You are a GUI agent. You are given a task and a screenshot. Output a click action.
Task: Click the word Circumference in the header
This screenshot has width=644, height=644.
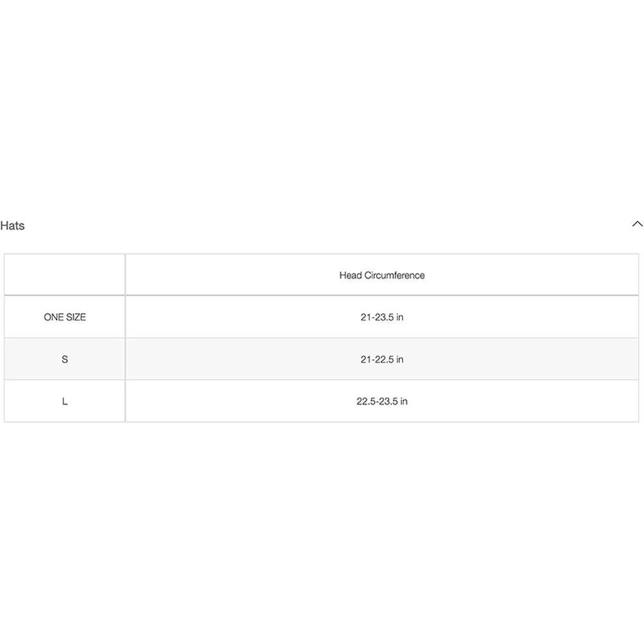click(x=395, y=275)
